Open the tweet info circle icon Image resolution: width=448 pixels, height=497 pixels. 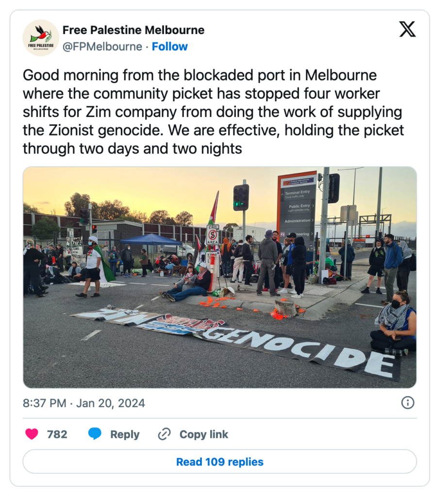click(x=408, y=403)
